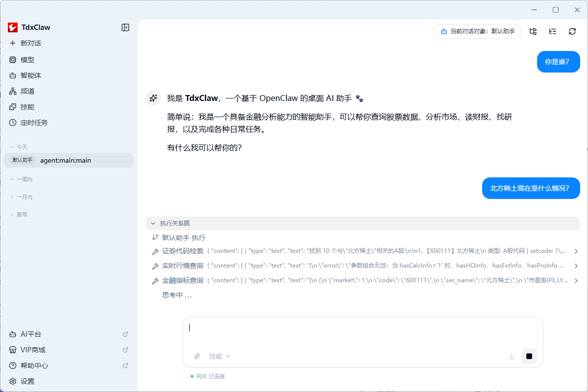
Task: Attach a file with the paperclip icon
Action: [197, 356]
